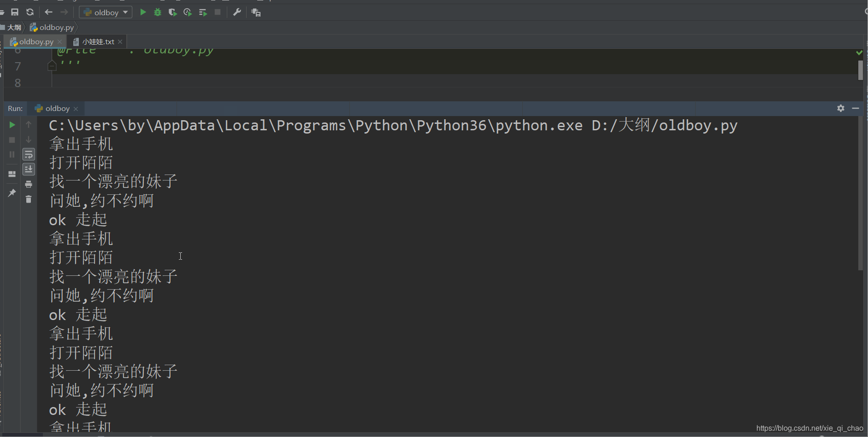This screenshot has height=437, width=868.
Task: Click the Run panel stop square icon
Action: pyautogui.click(x=12, y=140)
